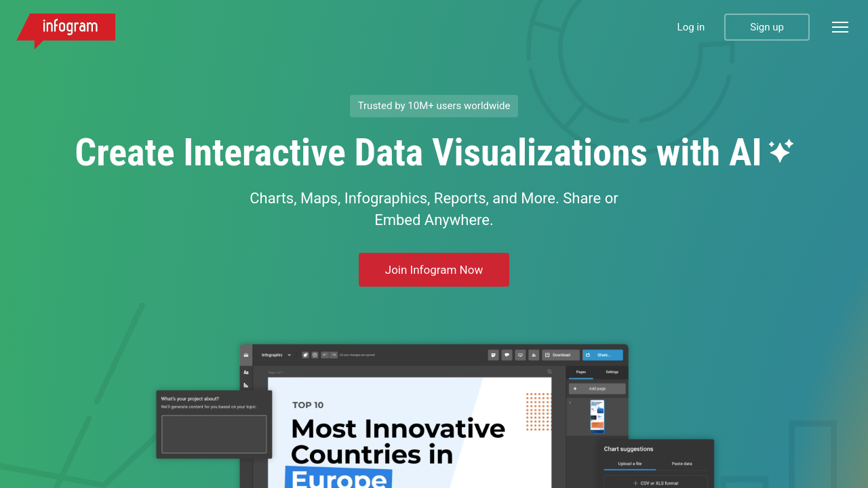Screen dimensions: 868x488
Task: Select the Pages tab in the editor preview
Action: (x=581, y=372)
